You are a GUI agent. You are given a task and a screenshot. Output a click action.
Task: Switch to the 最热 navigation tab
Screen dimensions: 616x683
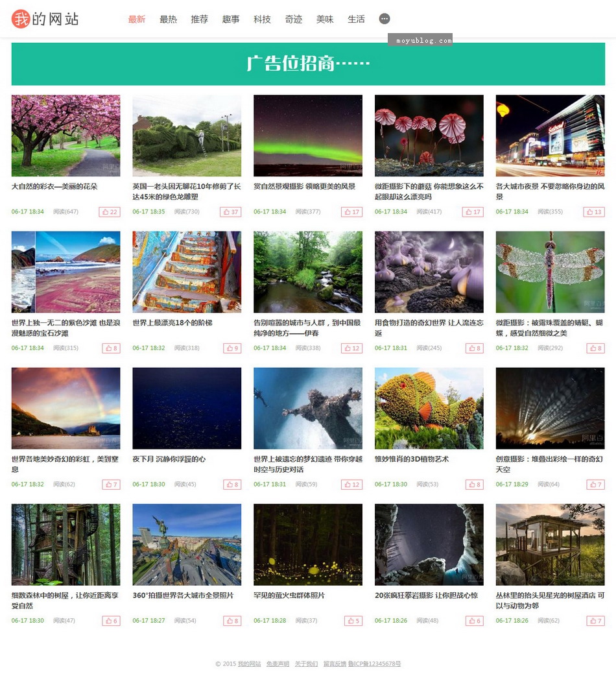coord(168,19)
